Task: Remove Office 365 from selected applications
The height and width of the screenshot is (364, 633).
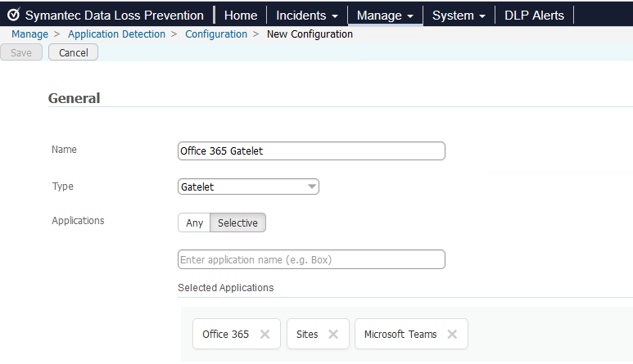Action: coord(265,334)
